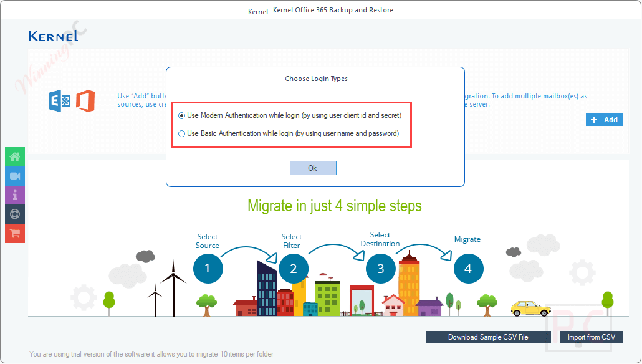Image resolution: width=642 pixels, height=364 pixels.
Task: Click the Select Source step 1 circle
Action: (x=208, y=269)
